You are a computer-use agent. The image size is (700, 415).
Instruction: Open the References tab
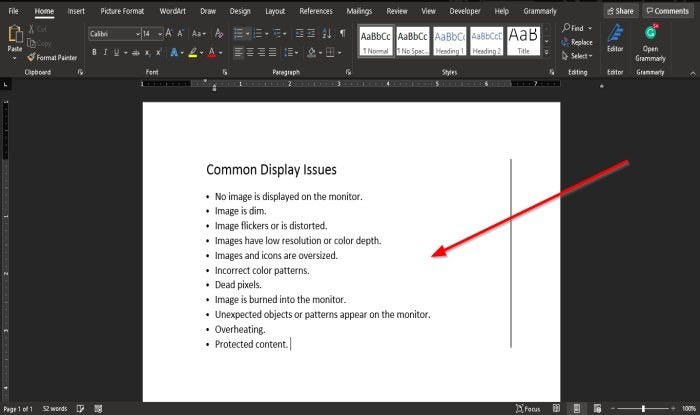[x=316, y=11]
